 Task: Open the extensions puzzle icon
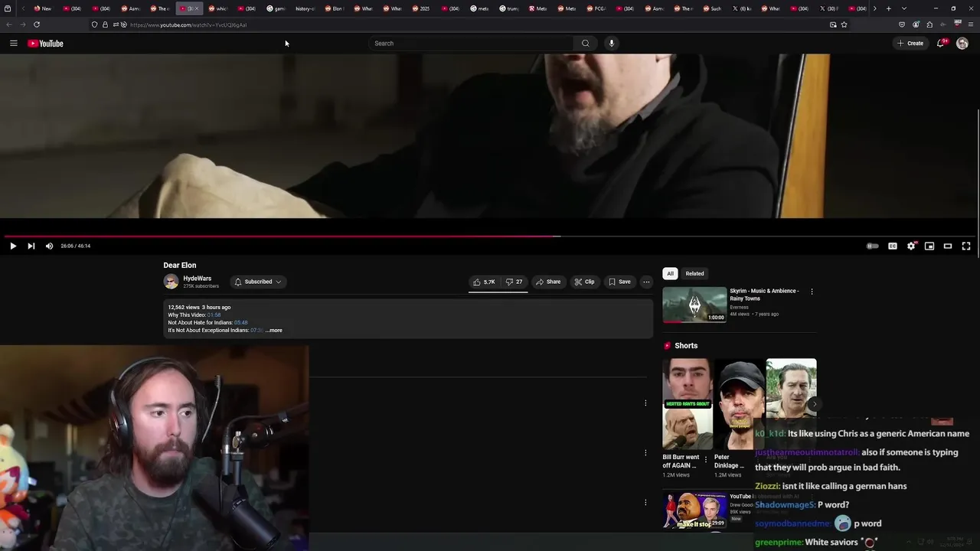(x=929, y=24)
